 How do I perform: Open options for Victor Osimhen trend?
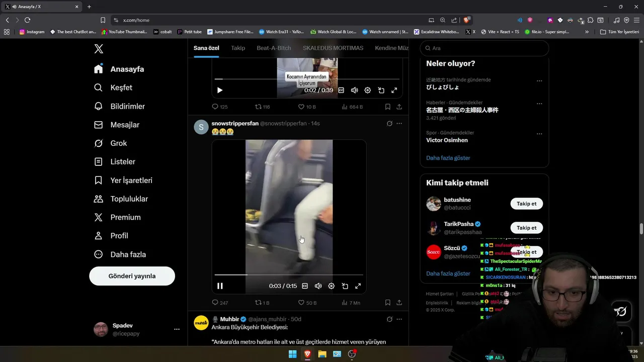pyautogui.click(x=539, y=134)
